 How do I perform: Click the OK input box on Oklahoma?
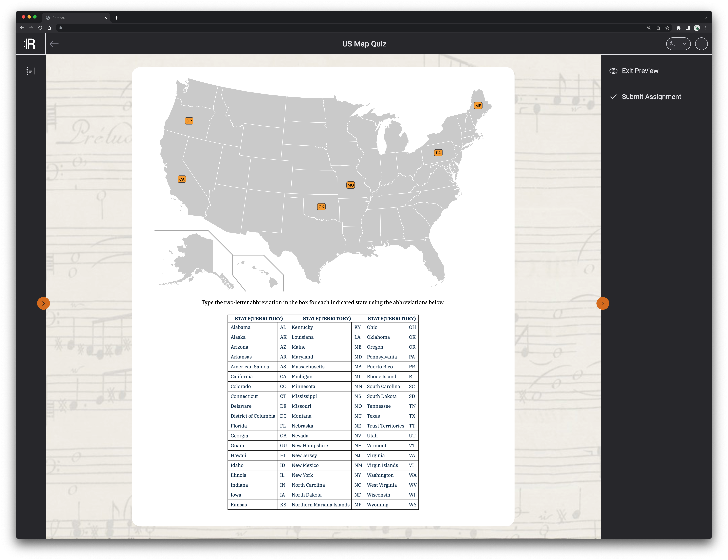(321, 207)
